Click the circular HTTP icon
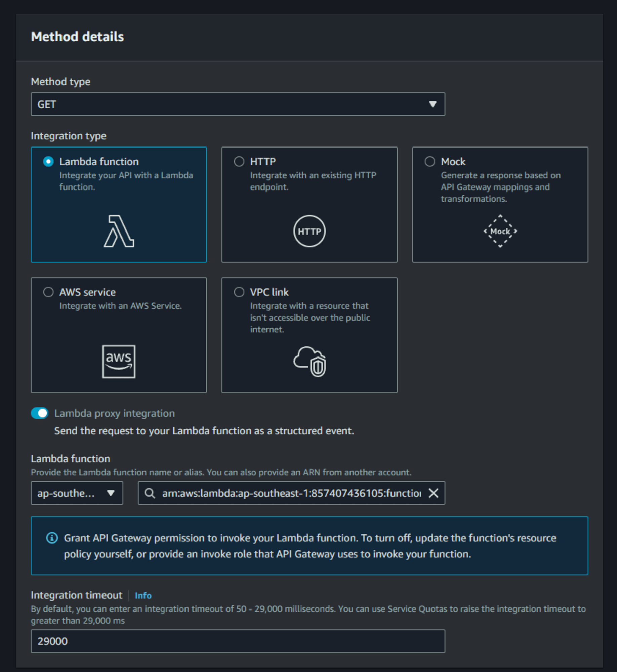The height and width of the screenshot is (672, 617). (x=309, y=231)
